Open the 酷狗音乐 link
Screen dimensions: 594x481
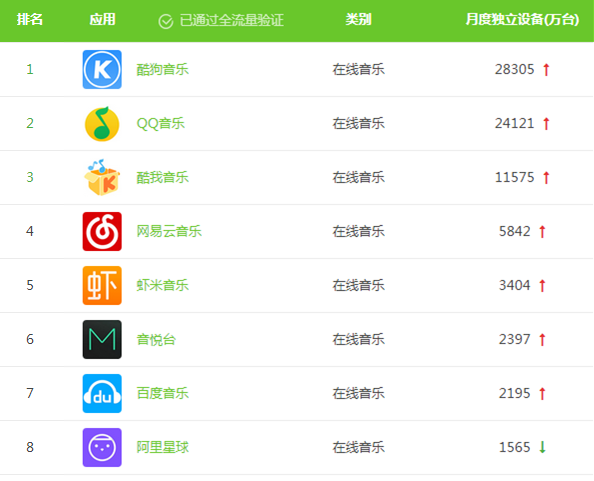click(163, 69)
